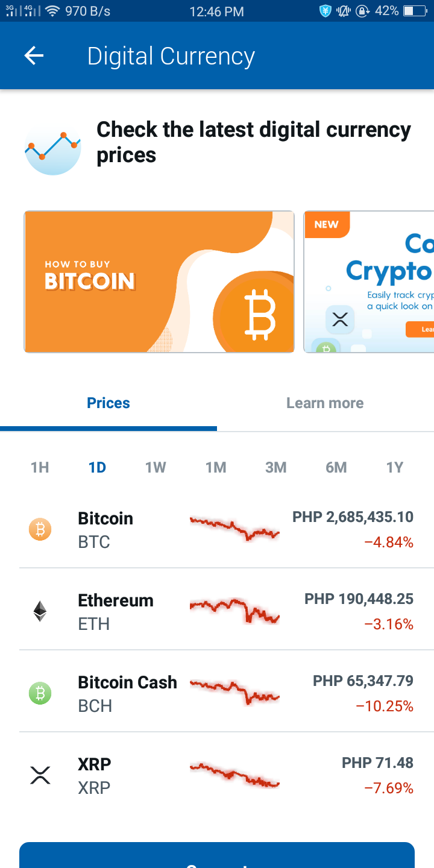The image size is (434, 868).
Task: Open the NEW Crypto banner card
Action: [x=369, y=281]
